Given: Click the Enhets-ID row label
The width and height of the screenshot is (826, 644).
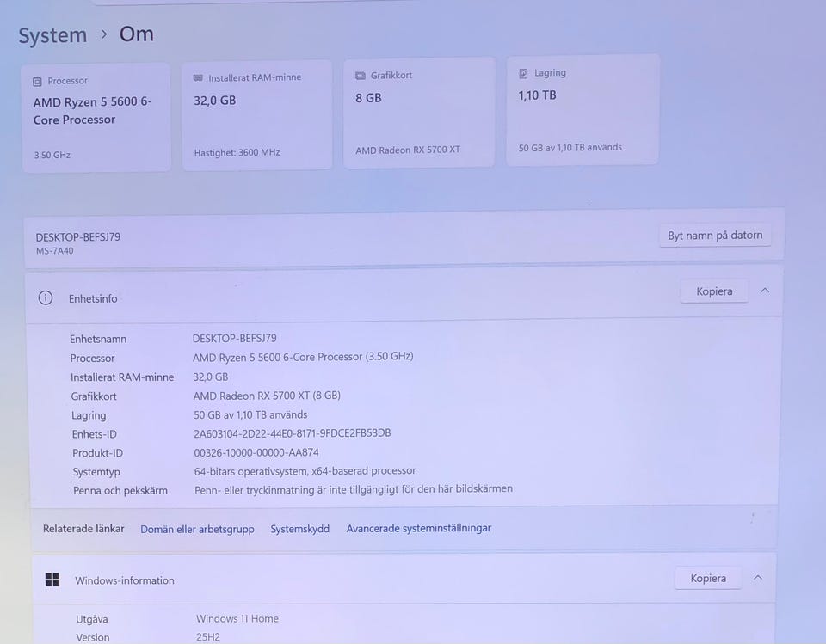Looking at the screenshot, I should click(95, 434).
